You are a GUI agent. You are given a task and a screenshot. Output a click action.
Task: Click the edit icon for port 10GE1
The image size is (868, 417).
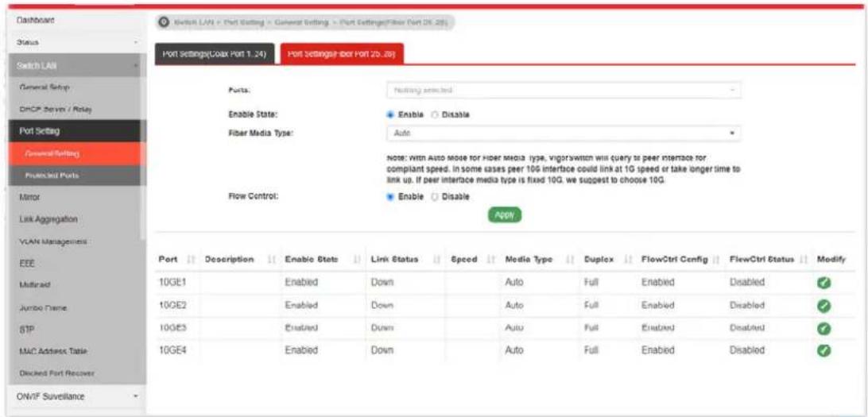[823, 283]
